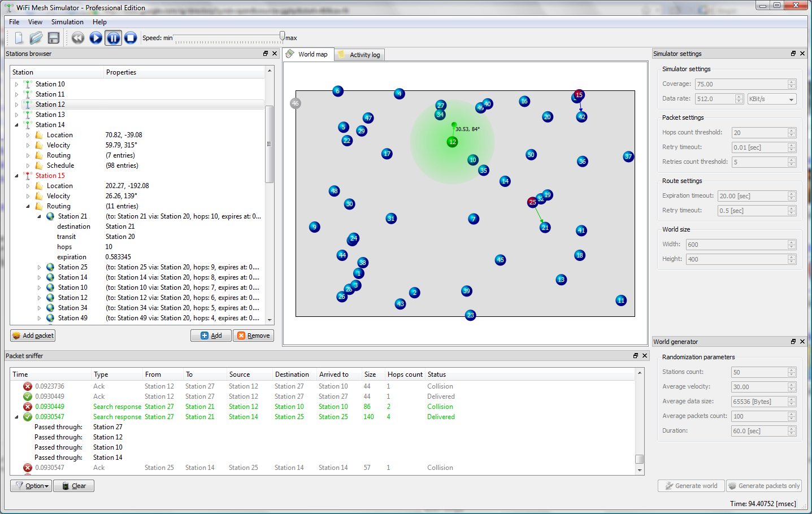Click red station node 15 on map

click(x=579, y=95)
